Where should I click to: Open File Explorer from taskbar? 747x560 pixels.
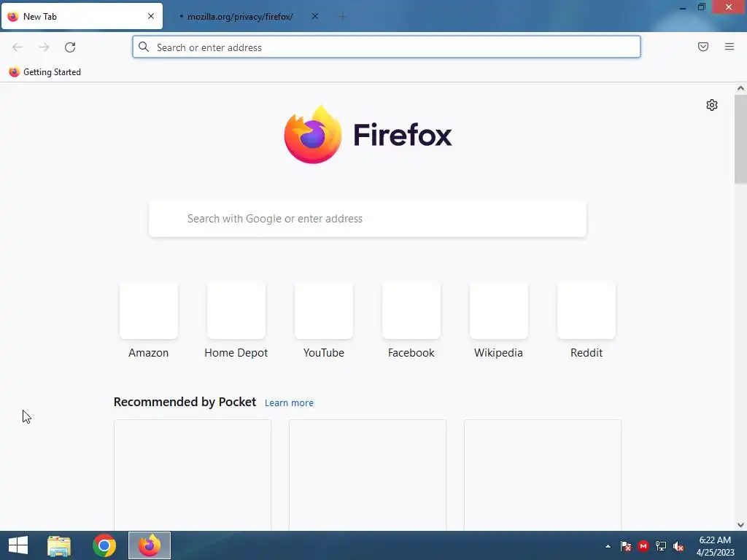[x=59, y=545]
